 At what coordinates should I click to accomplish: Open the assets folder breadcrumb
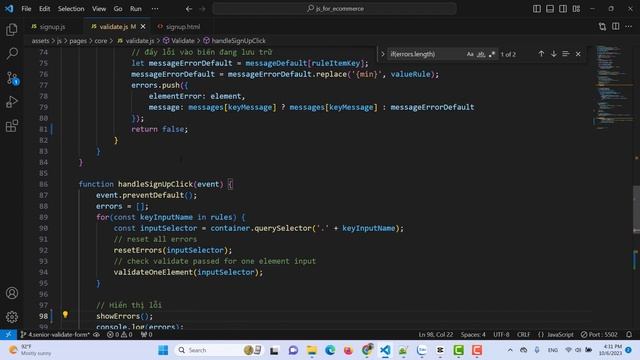point(40,40)
